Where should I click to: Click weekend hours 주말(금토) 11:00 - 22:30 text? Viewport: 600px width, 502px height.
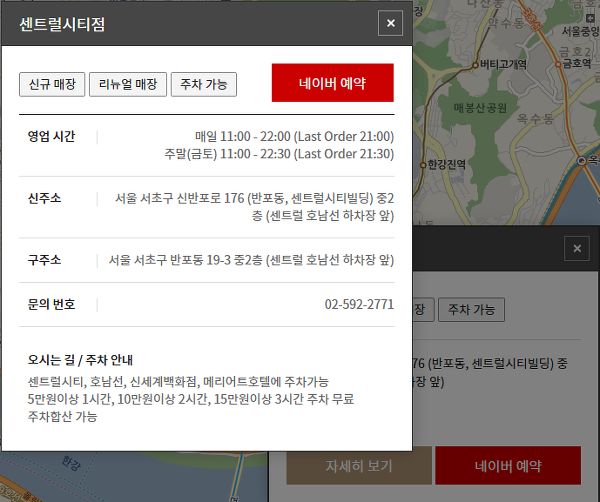(x=279, y=154)
